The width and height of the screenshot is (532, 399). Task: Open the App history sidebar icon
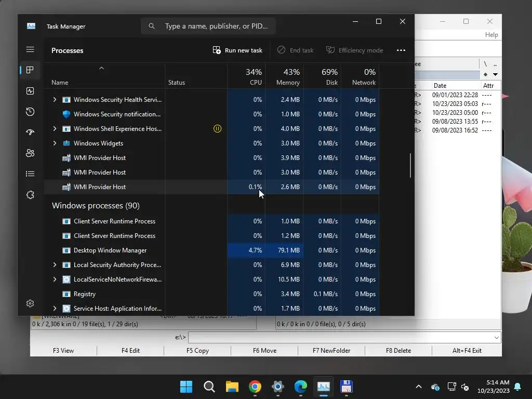[30, 112]
